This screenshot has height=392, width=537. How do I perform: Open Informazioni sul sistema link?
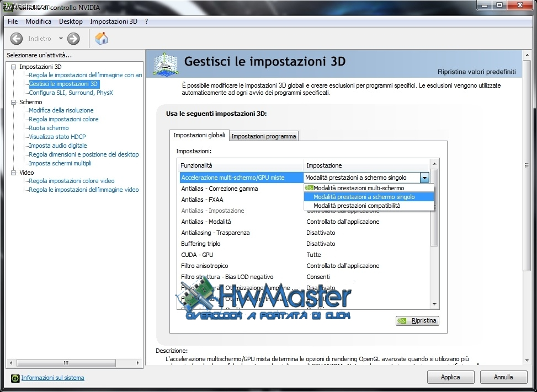point(53,378)
